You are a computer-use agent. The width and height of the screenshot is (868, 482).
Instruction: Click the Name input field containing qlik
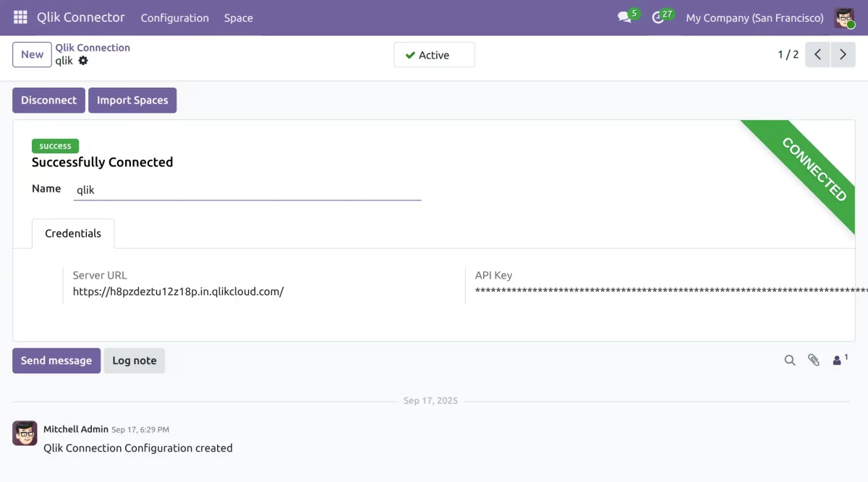247,190
